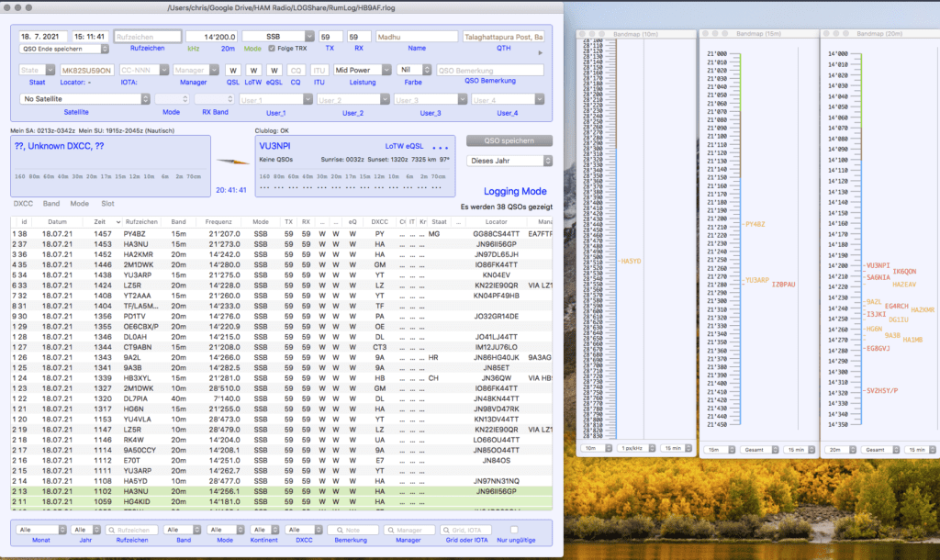Click the VU3NPI spot on 20m bandmap
The image size is (940, 560).
pos(878,265)
